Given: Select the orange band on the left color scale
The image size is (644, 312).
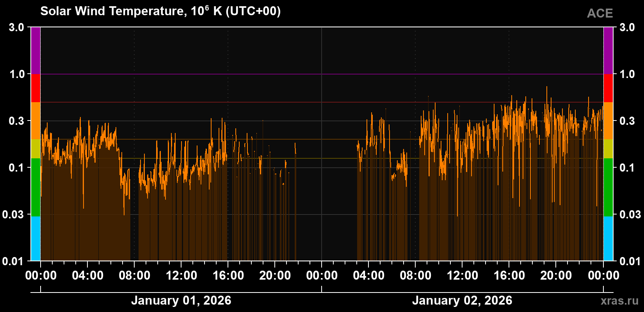Looking at the screenshot, I should (36, 121).
